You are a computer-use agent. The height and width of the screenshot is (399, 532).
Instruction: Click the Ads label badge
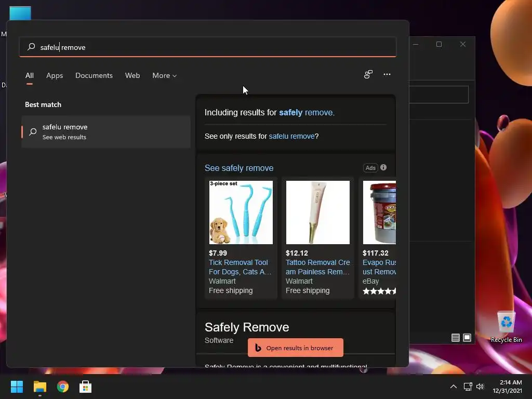[x=370, y=168]
